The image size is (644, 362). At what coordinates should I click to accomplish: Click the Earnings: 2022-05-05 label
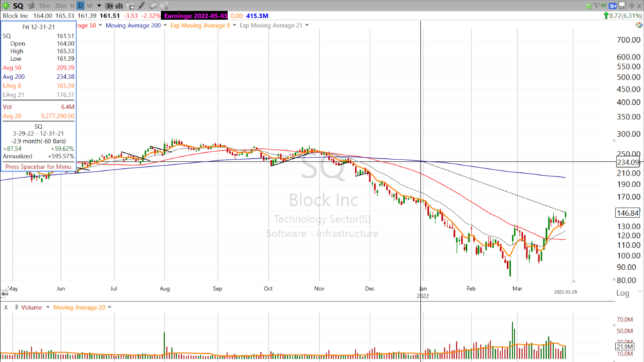click(x=195, y=15)
